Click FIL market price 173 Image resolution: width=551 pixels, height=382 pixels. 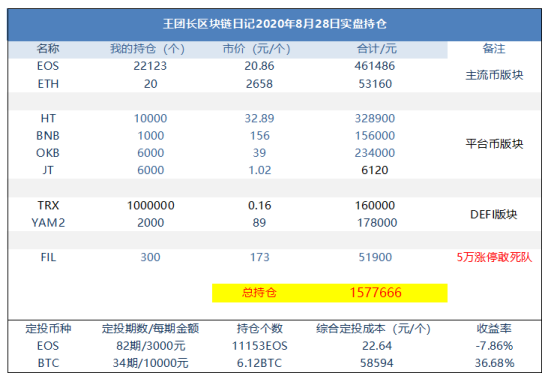pyautogui.click(x=260, y=257)
